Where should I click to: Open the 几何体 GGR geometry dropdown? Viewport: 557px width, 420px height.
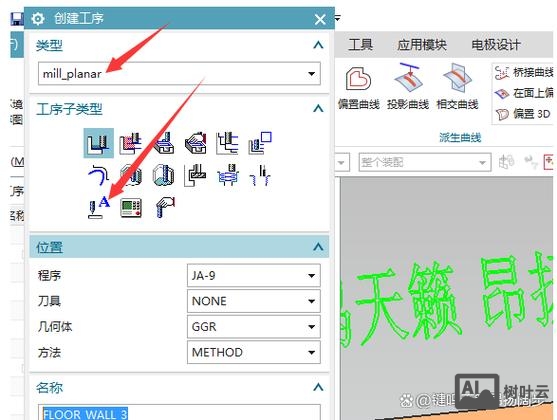254,327
